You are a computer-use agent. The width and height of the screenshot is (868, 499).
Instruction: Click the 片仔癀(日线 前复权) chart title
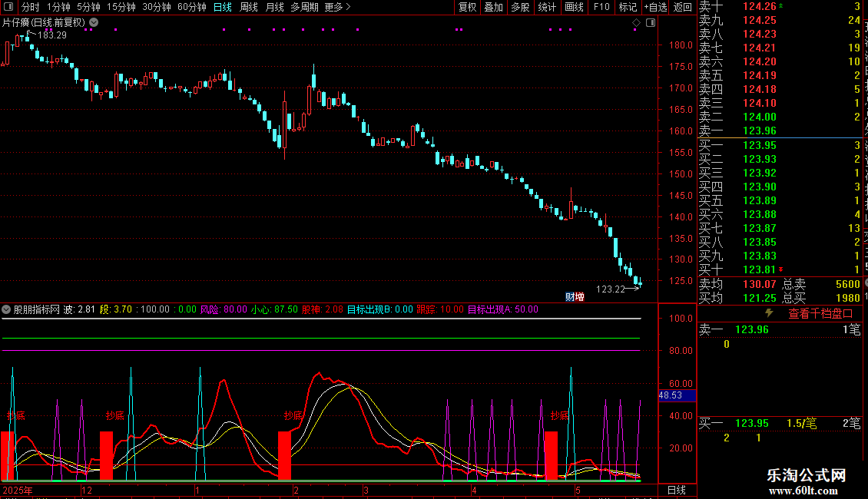pos(44,23)
